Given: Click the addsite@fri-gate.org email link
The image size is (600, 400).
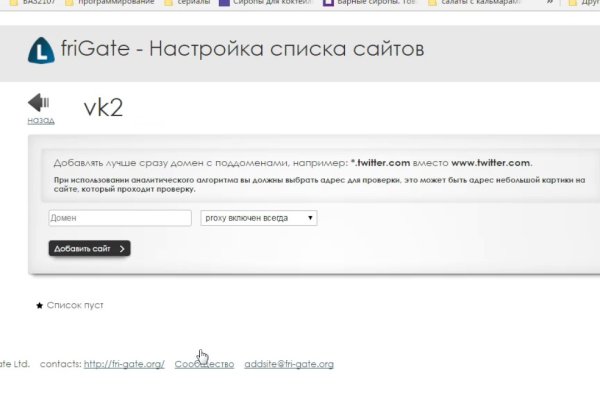Looking at the screenshot, I should (289, 364).
